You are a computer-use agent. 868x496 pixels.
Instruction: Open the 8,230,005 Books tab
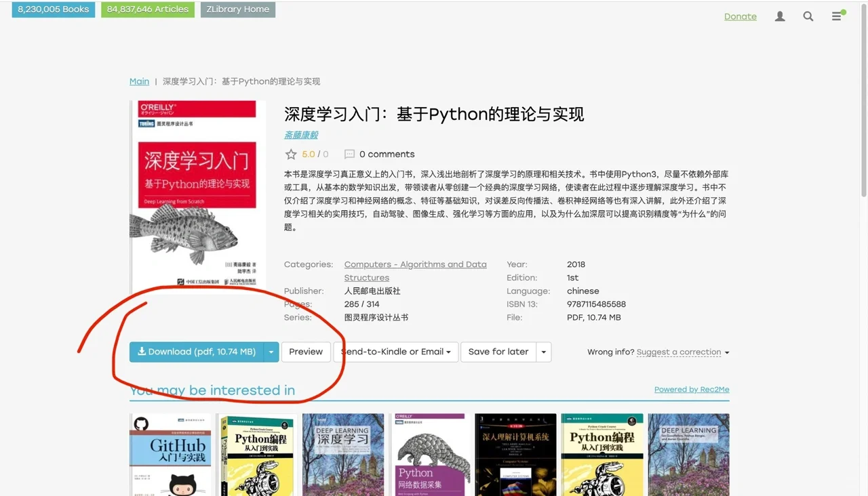pyautogui.click(x=54, y=9)
